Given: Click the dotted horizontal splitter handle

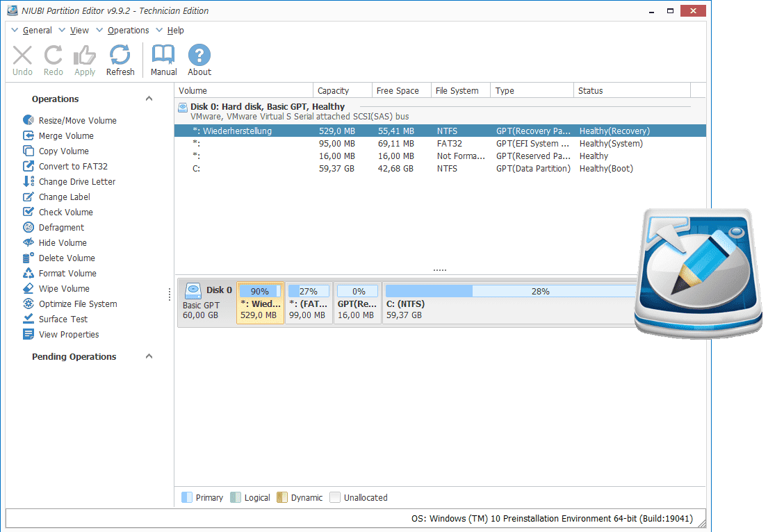Looking at the screenshot, I should tap(440, 270).
